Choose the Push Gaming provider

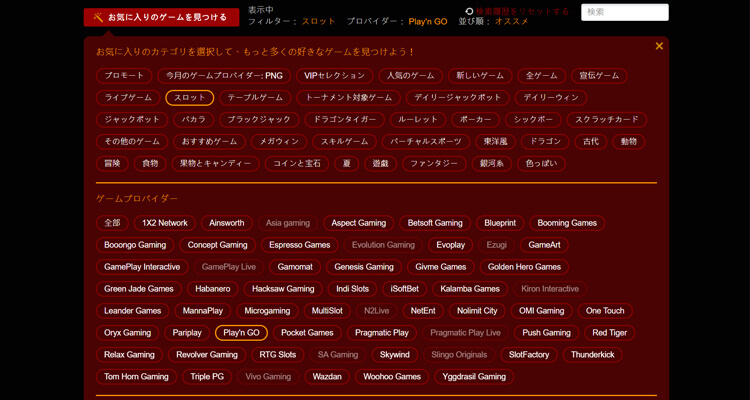[x=546, y=333]
